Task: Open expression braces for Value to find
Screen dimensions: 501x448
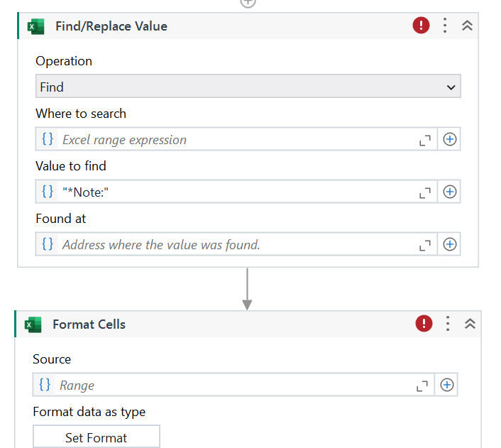Action: pyautogui.click(x=48, y=192)
